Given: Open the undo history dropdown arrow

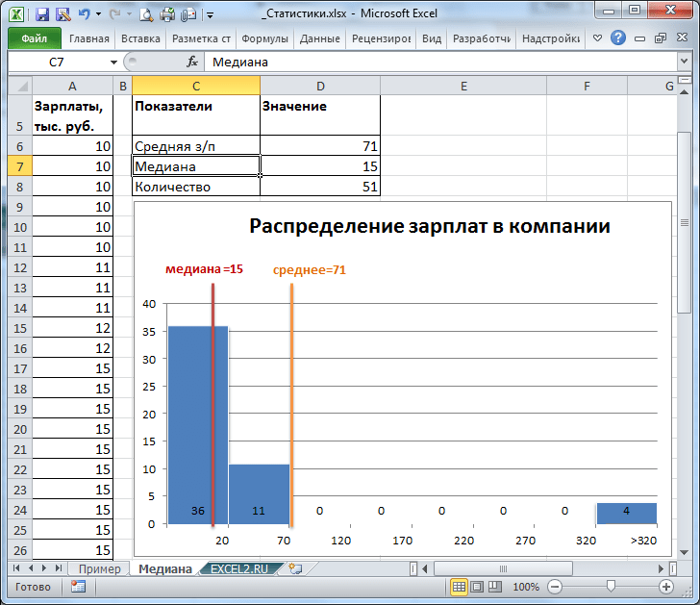Looking at the screenshot, I should pos(98,14).
